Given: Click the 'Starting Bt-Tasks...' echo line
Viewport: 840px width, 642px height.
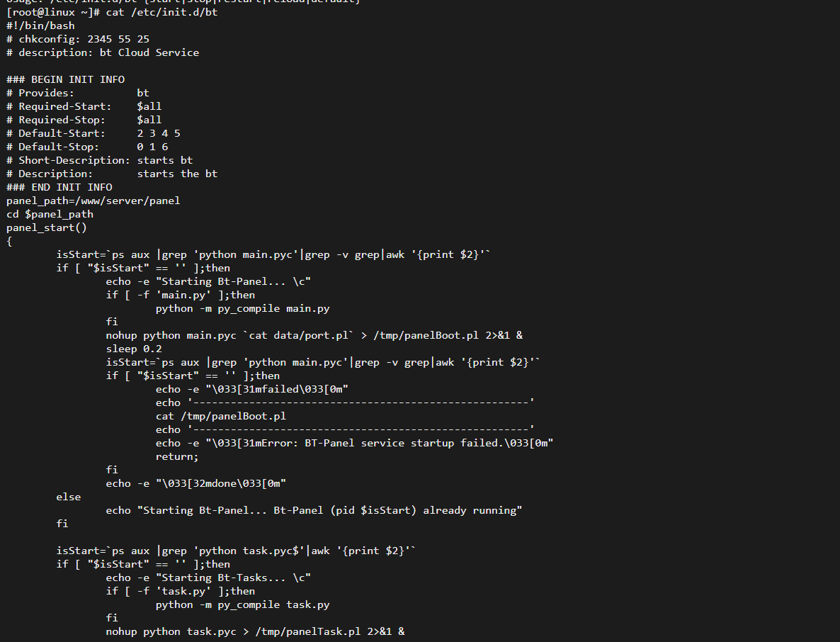Looking at the screenshot, I should pos(208,578).
